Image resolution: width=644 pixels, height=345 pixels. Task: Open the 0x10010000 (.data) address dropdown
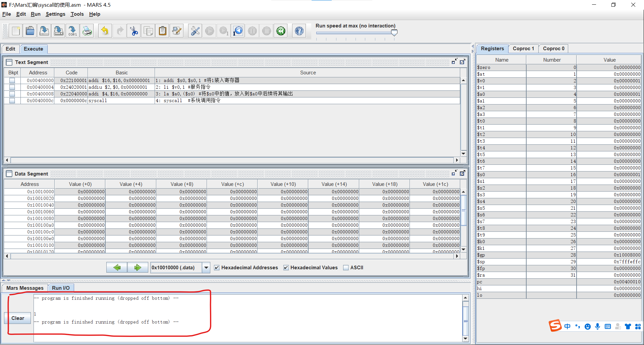coord(206,268)
